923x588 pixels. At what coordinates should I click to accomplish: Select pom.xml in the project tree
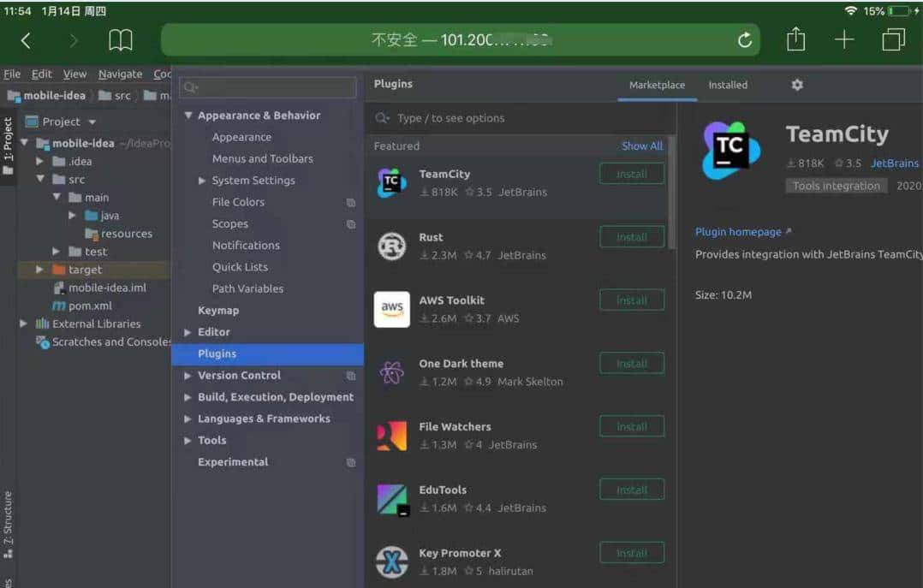pyautogui.click(x=90, y=306)
